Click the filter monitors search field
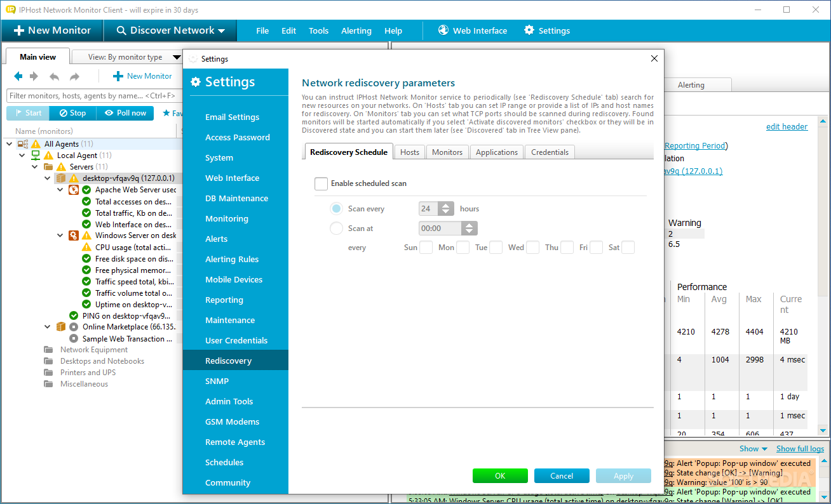Viewport: 831px width, 504px height. coord(95,96)
